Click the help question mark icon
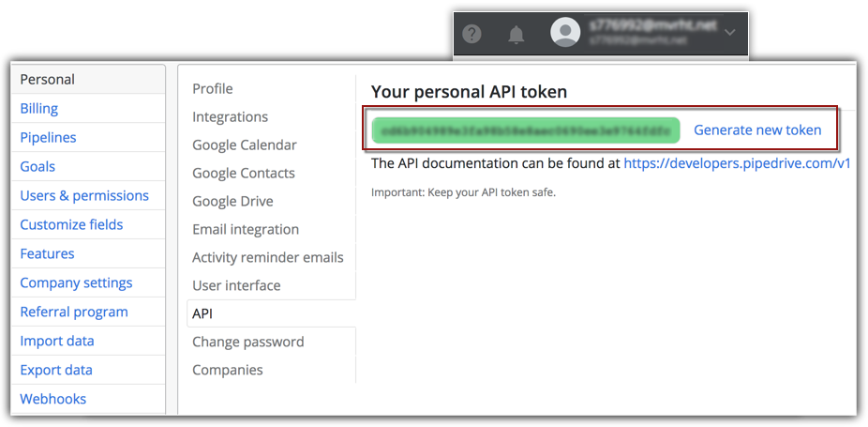 click(472, 35)
